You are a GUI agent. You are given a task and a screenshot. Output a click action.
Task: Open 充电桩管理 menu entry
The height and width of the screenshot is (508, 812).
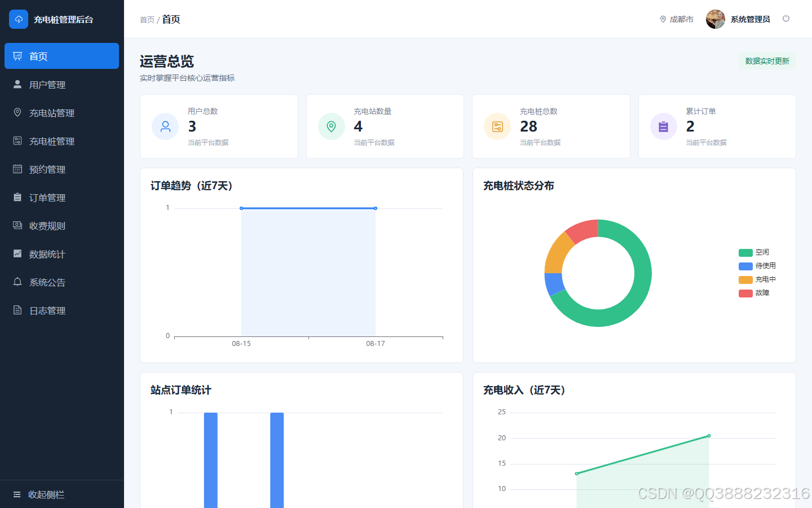coord(61,141)
